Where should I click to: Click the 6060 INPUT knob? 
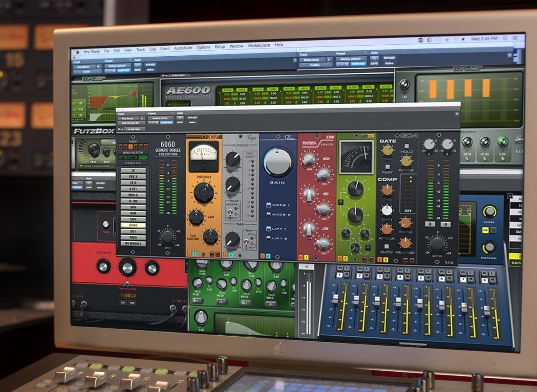pos(168,237)
